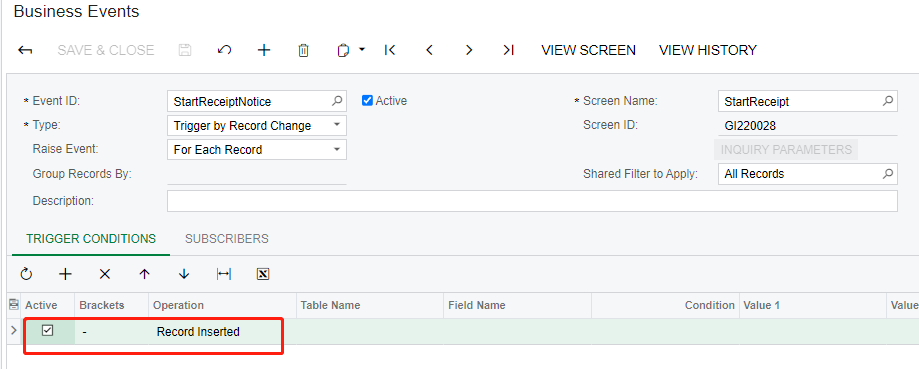Refresh the trigger conditions grid
This screenshot has width=919, height=369.
[x=26, y=274]
